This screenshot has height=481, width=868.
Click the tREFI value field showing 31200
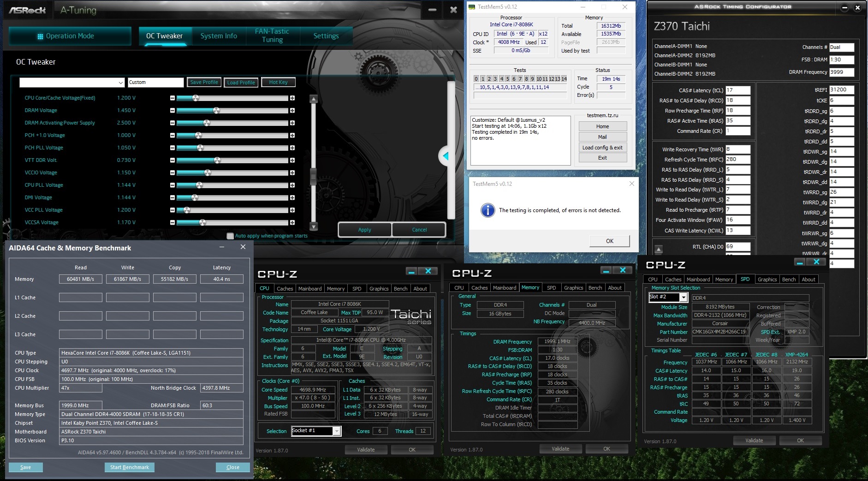(x=842, y=90)
